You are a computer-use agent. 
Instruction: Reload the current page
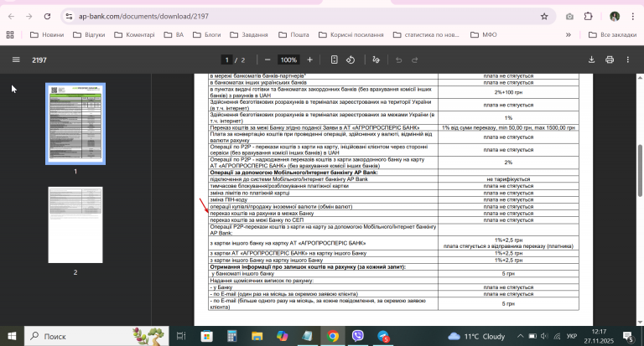(x=47, y=17)
